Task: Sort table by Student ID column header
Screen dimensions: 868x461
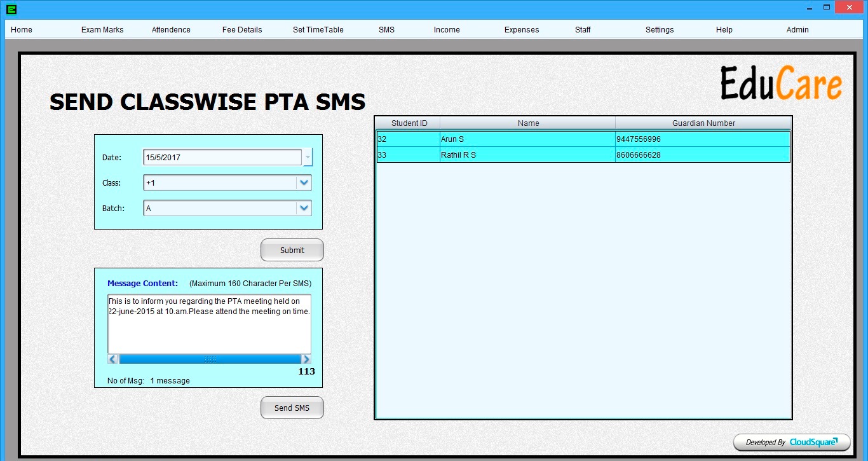Action: tap(409, 123)
